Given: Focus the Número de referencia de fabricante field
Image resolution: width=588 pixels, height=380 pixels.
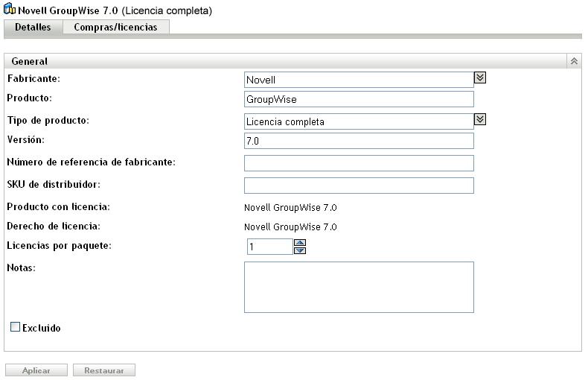Looking at the screenshot, I should (x=359, y=163).
